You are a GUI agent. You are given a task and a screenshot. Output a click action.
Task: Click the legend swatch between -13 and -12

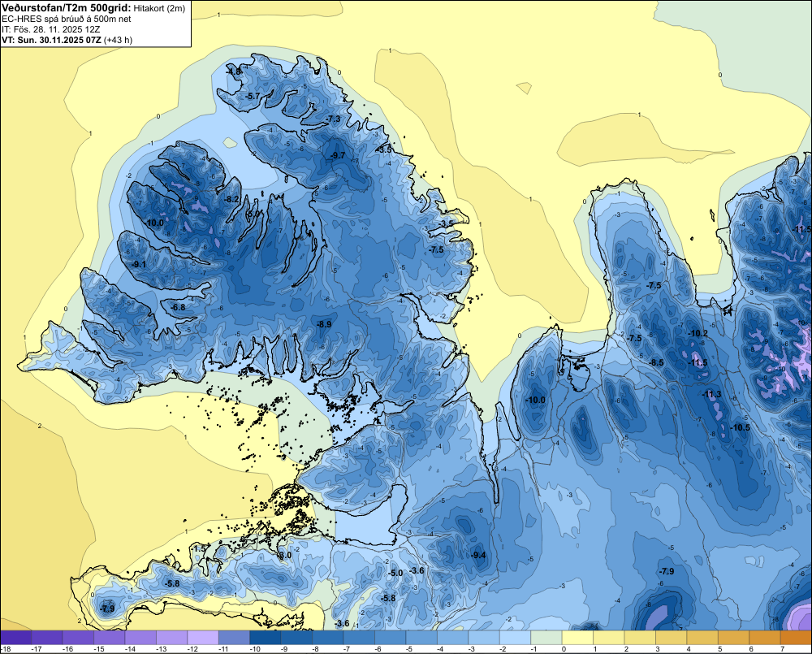[x=172, y=638]
